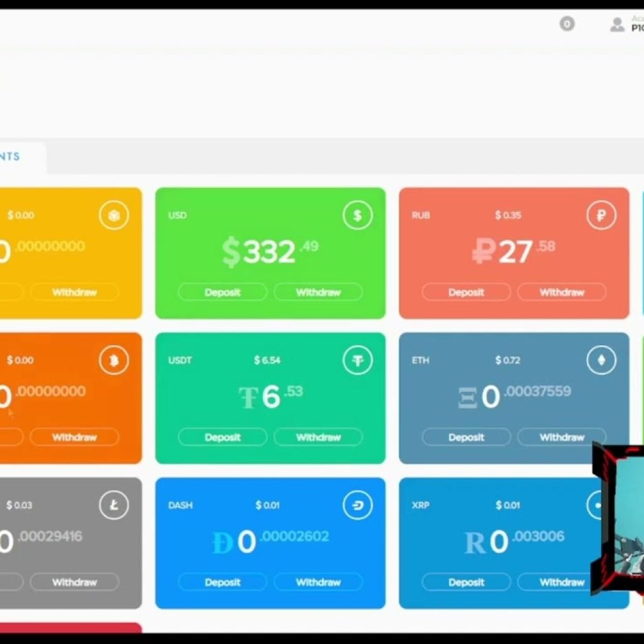Screen dimensions: 644x644
Task: Click the Litecoin icon on gray card
Action: 114,505
